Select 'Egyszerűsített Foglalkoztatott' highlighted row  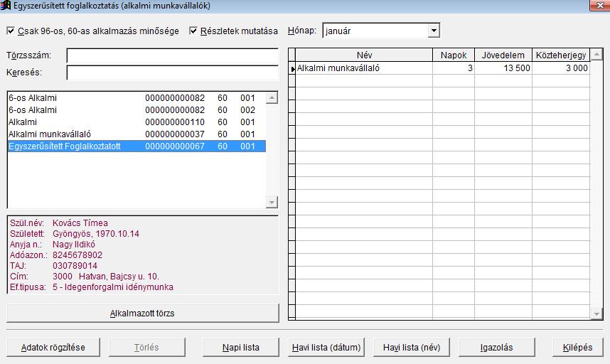137,146
